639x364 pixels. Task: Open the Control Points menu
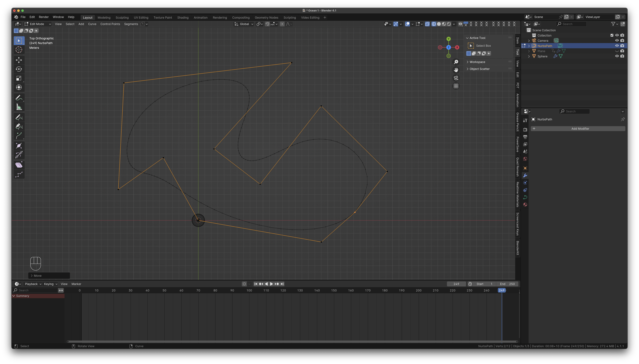pos(110,24)
